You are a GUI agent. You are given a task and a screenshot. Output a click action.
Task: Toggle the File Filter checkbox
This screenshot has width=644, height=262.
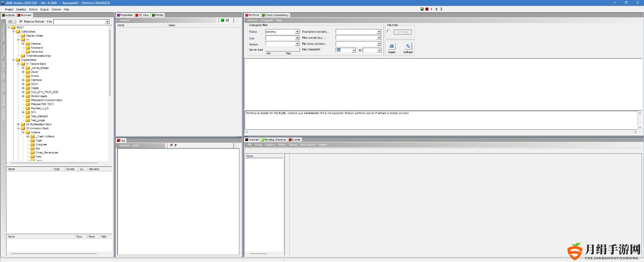coord(388,31)
